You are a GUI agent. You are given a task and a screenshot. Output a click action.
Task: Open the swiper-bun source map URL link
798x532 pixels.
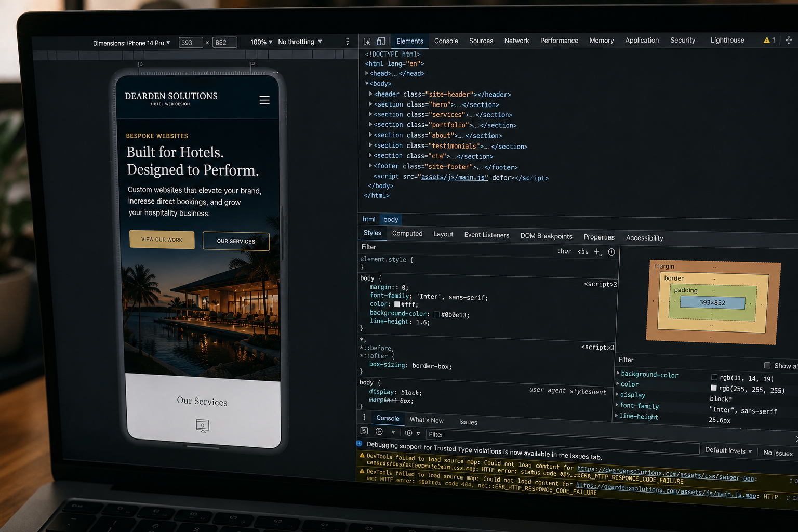[666, 473]
